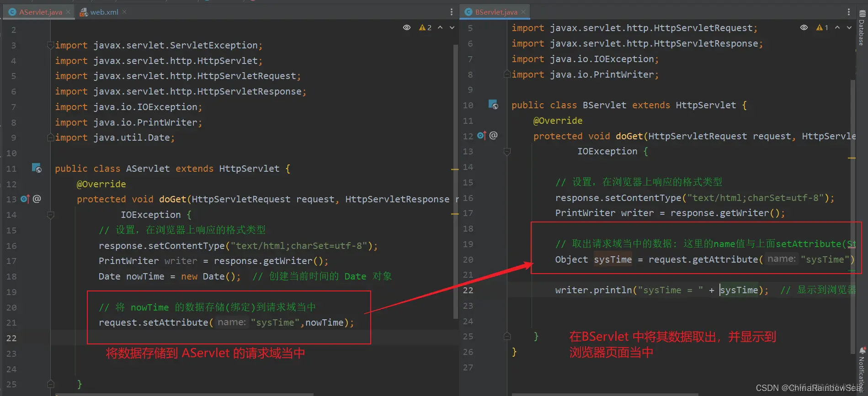
Task: Click import javax.servlet.ServletException in AServlet
Action: (159, 45)
